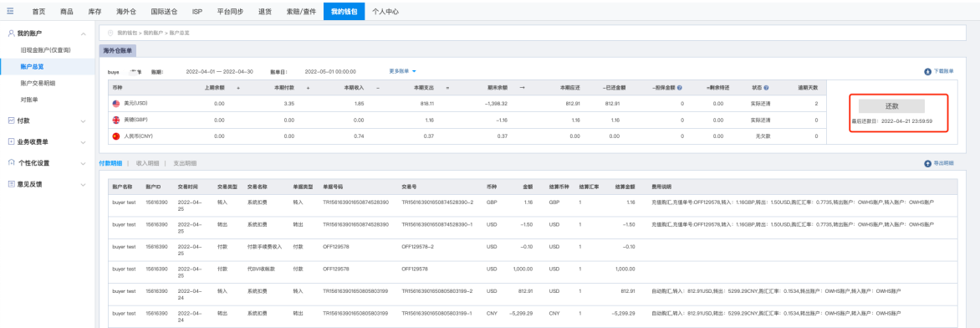Click the help icon next to 担保金额
The height and width of the screenshot is (328, 980).
[x=679, y=88]
